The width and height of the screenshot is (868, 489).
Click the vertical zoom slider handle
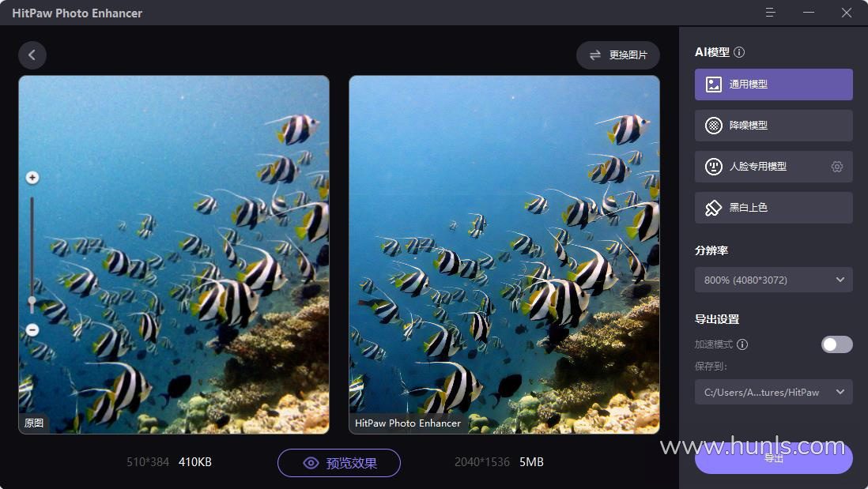pyautogui.click(x=32, y=301)
